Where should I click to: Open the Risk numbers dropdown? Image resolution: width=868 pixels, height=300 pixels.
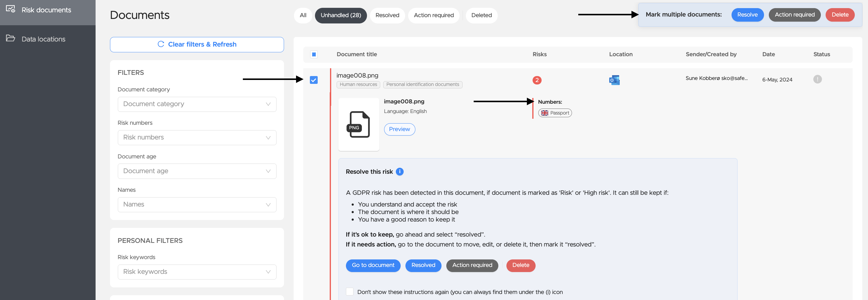[197, 138]
